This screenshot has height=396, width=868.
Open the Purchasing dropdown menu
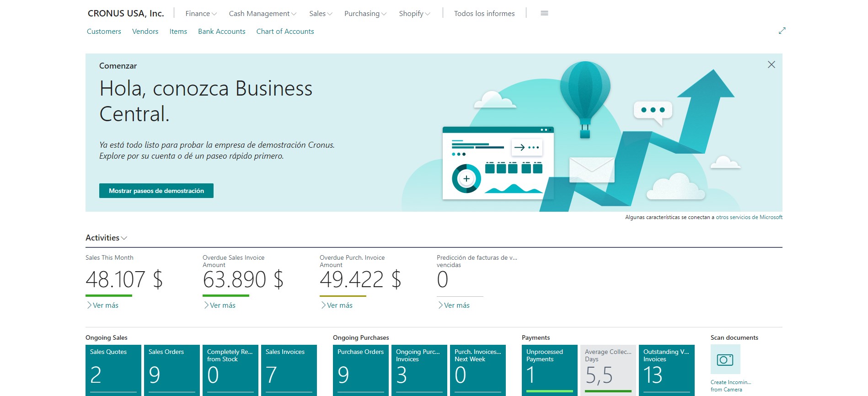(365, 14)
